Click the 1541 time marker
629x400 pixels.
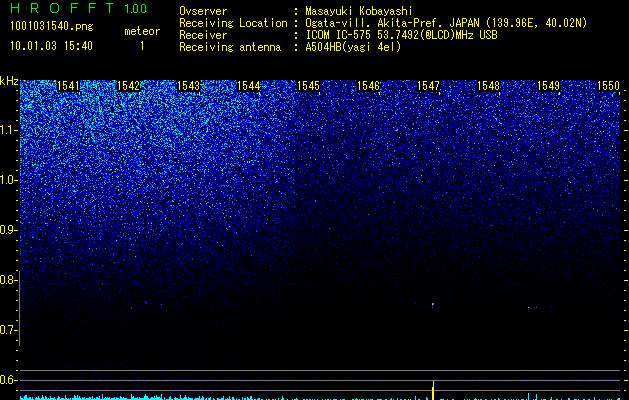point(68,86)
